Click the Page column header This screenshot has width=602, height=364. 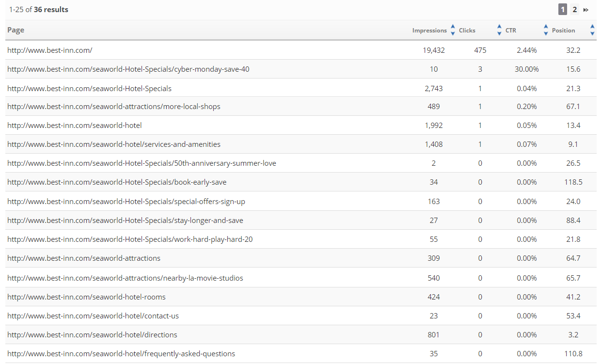(16, 30)
